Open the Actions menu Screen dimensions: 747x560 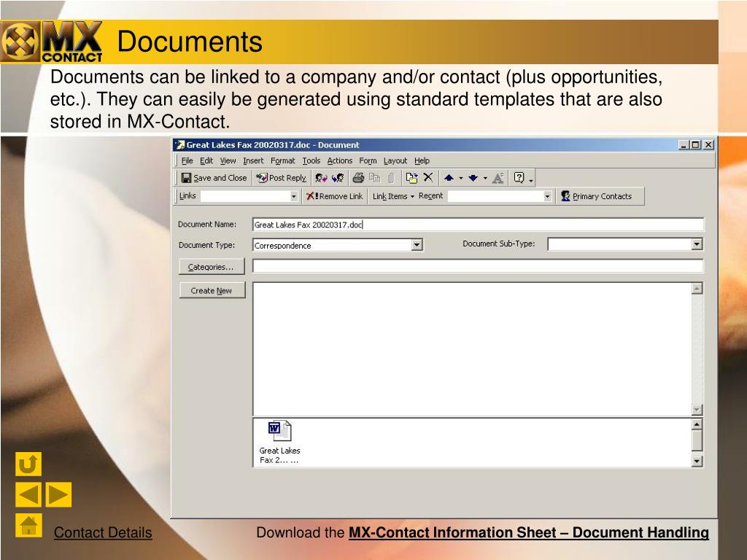(x=340, y=161)
